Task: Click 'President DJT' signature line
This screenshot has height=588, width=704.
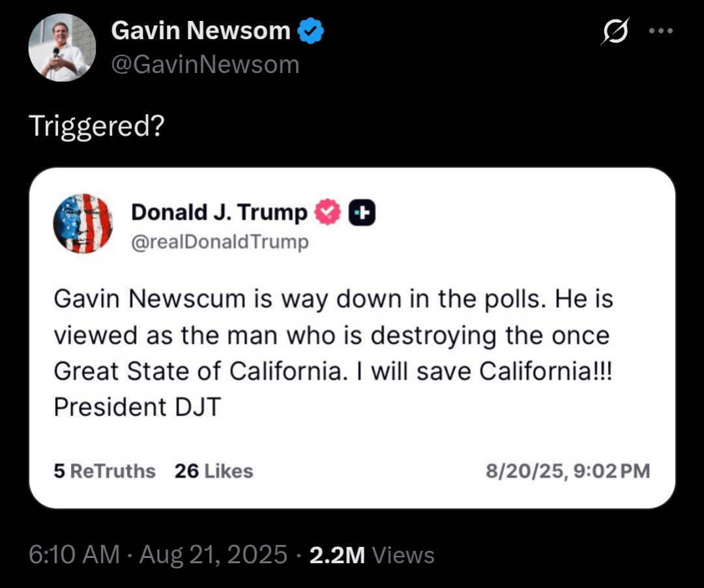Action: [138, 407]
